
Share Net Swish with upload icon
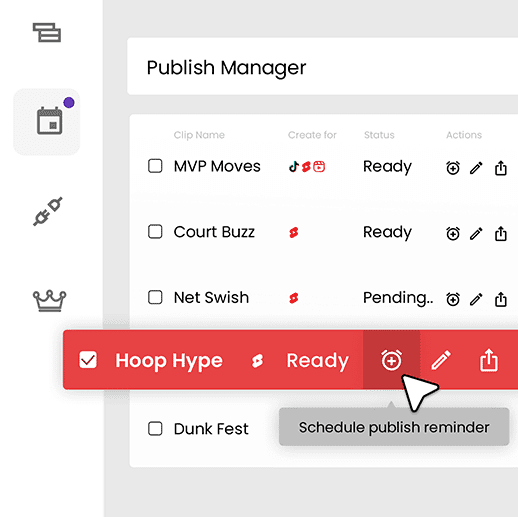tap(500, 299)
